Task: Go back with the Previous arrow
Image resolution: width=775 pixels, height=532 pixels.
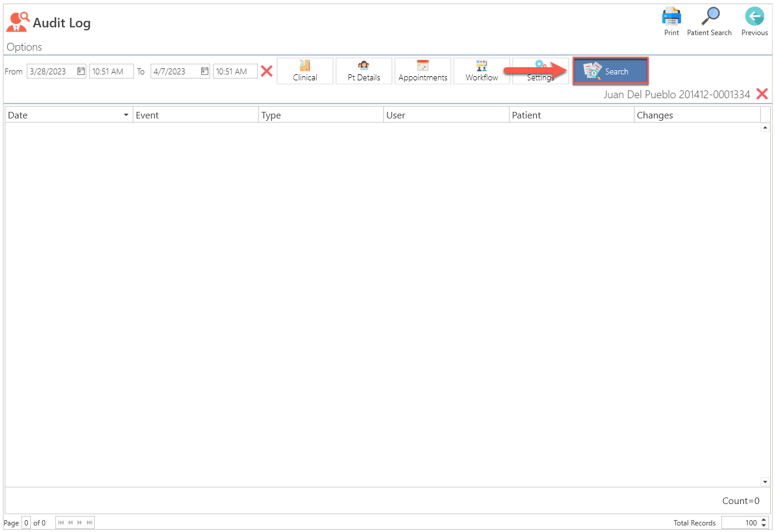Action: click(754, 16)
